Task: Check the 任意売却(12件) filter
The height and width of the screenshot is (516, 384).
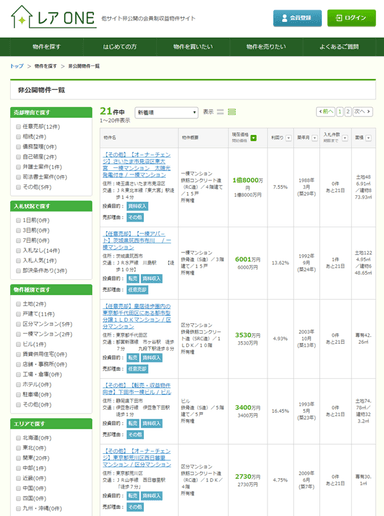Action: coord(18,127)
